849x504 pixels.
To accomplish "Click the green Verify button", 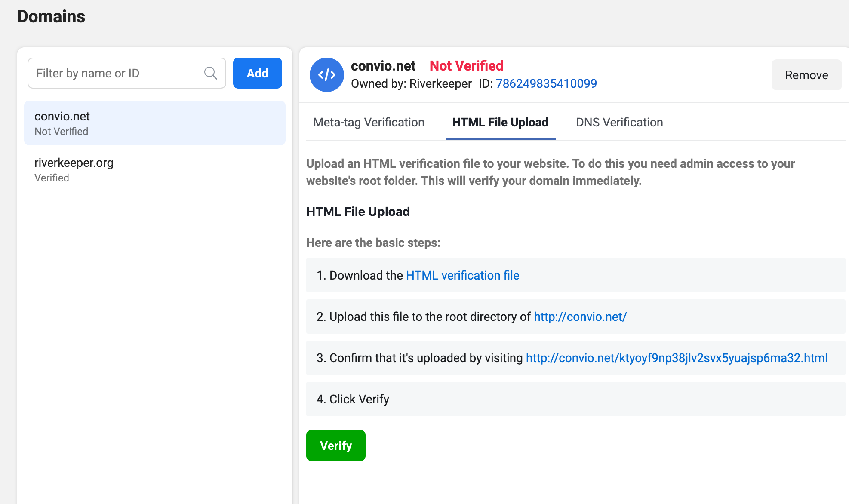I will pyautogui.click(x=335, y=446).
